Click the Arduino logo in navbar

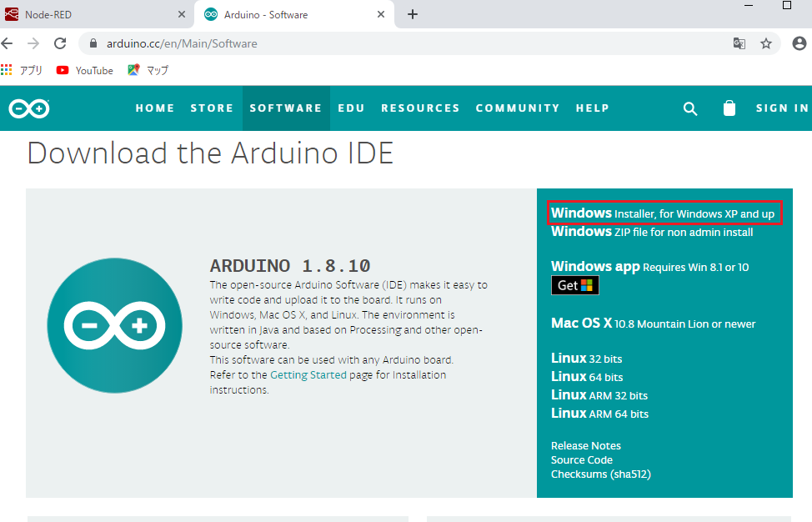pos(29,108)
